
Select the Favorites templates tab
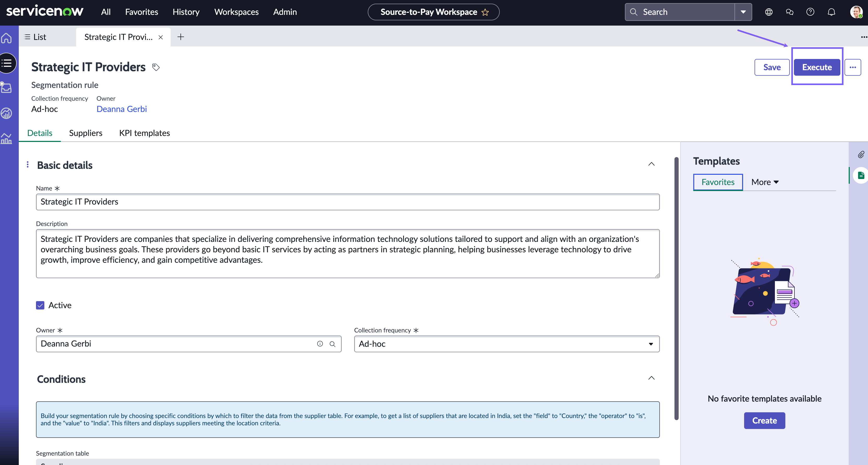(x=718, y=182)
